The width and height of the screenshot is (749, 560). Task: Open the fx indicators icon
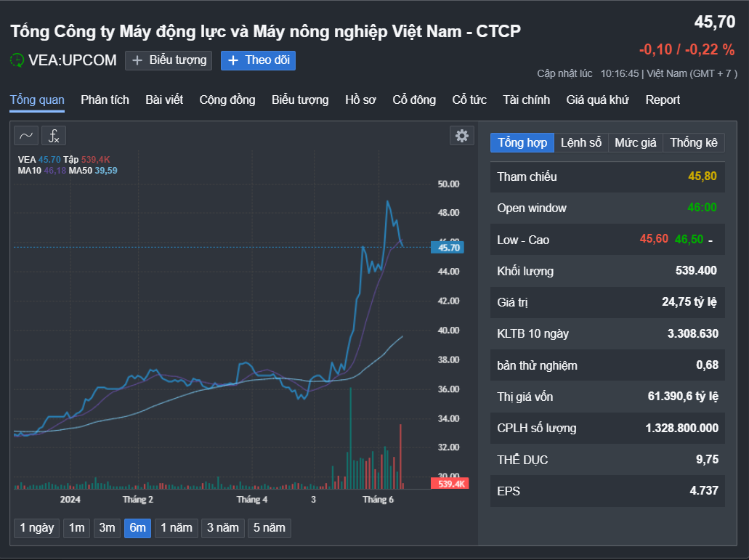pos(54,136)
